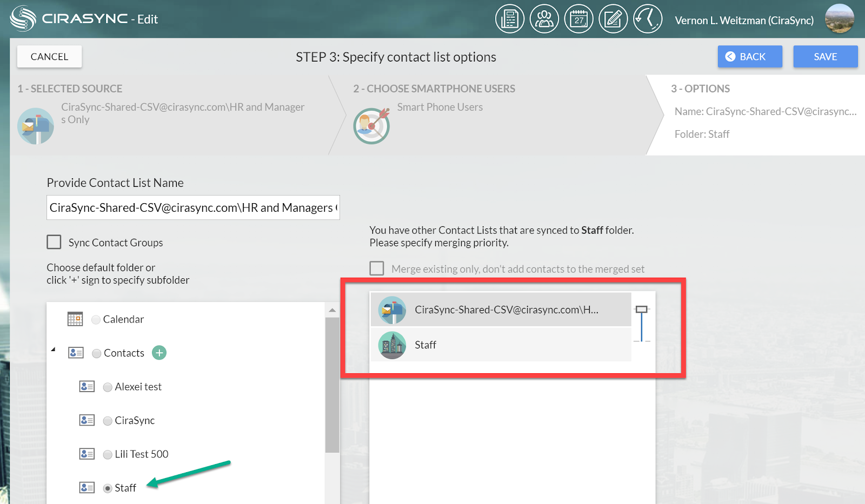This screenshot has height=504, width=865.
Task: Click the CiraSync contact folder icon
Action: click(x=87, y=420)
